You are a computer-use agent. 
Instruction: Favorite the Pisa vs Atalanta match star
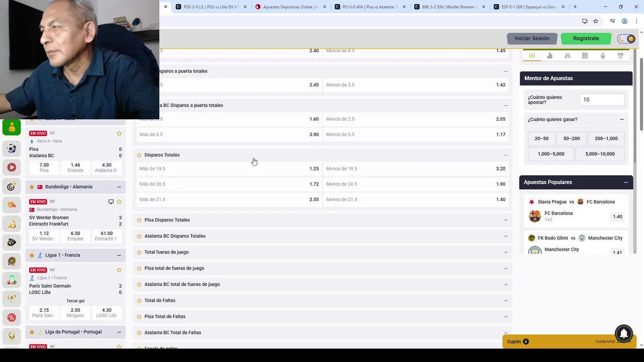click(x=119, y=133)
